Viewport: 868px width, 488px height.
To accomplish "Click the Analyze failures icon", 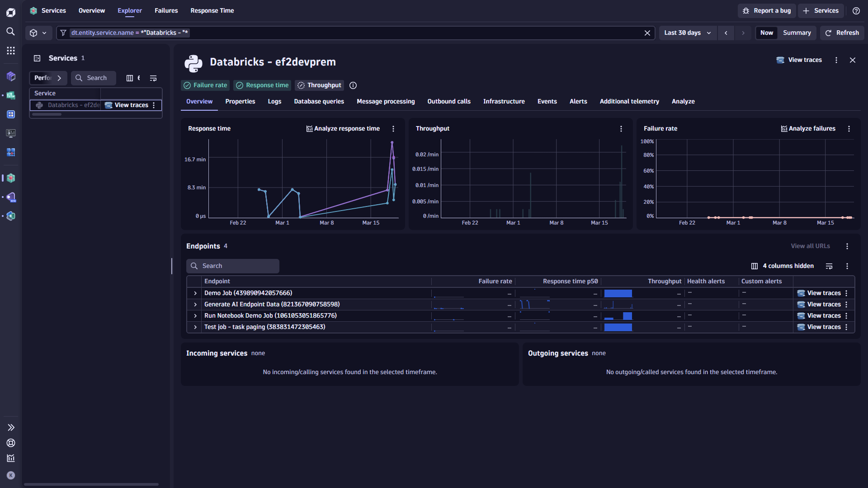I will tap(785, 128).
